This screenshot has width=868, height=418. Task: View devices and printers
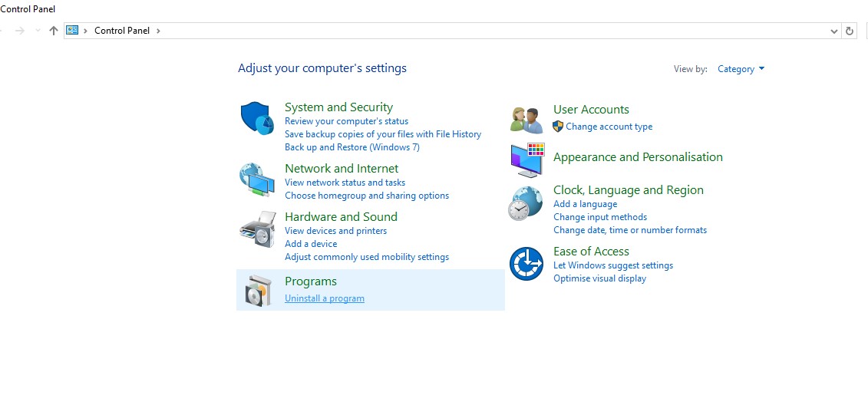[336, 231]
